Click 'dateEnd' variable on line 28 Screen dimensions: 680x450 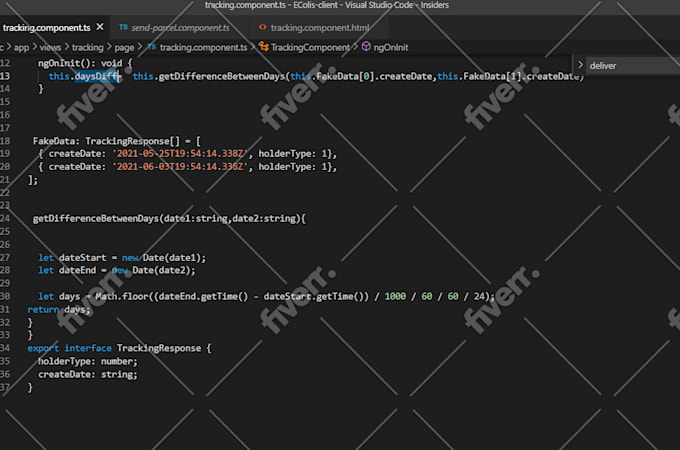pyautogui.click(x=77, y=270)
